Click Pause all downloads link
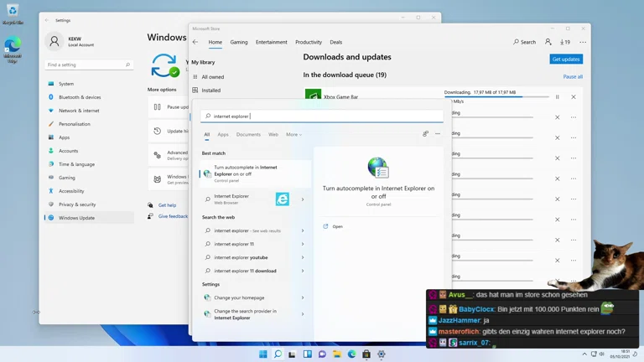 573,77
